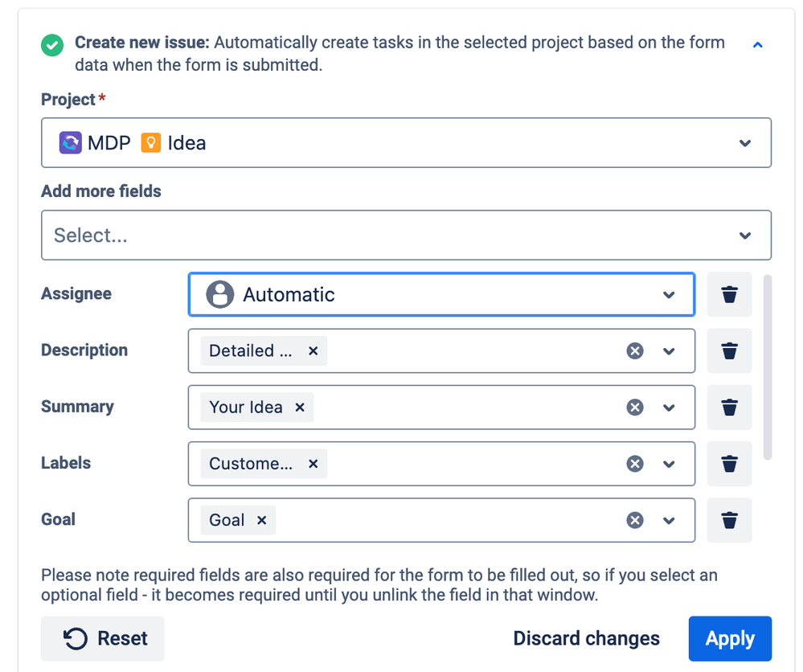803x672 pixels.
Task: Delete the Description field row
Action: pyautogui.click(x=729, y=350)
